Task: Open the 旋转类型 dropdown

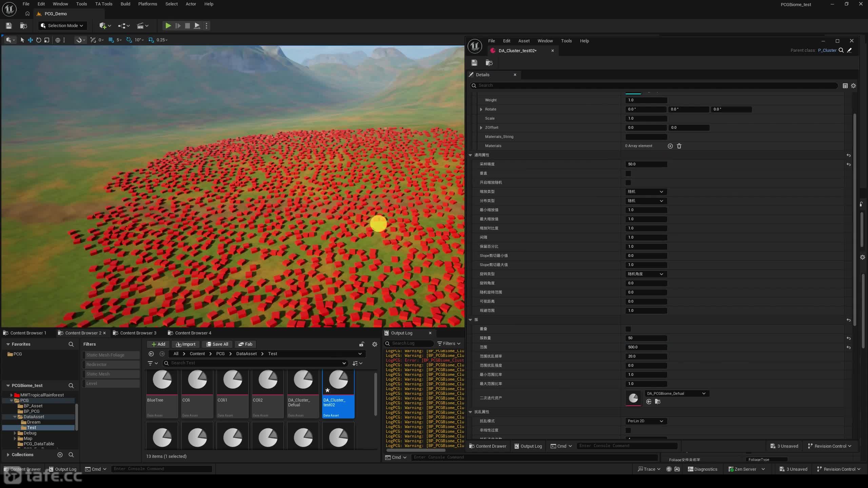Action: pos(646,274)
